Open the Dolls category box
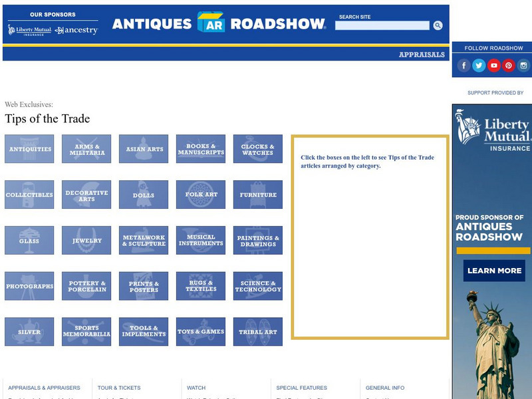The width and height of the screenshot is (532, 399). pos(144,194)
